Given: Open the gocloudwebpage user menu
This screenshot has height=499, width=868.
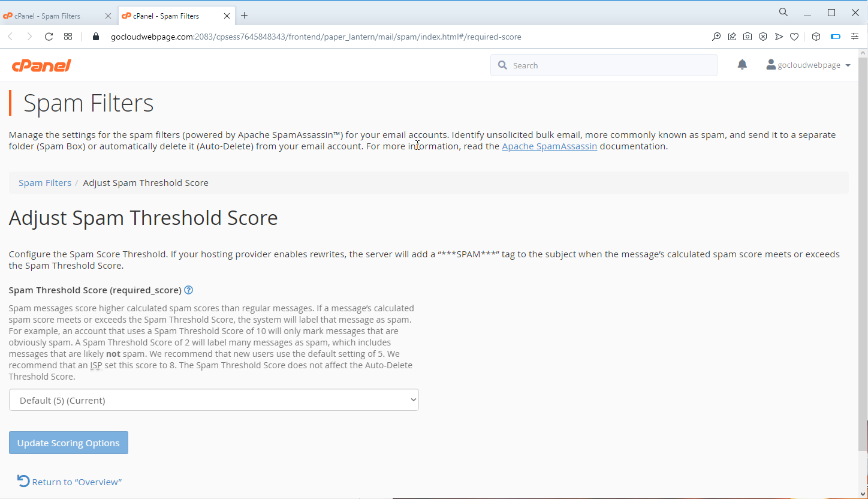Looking at the screenshot, I should pos(809,65).
